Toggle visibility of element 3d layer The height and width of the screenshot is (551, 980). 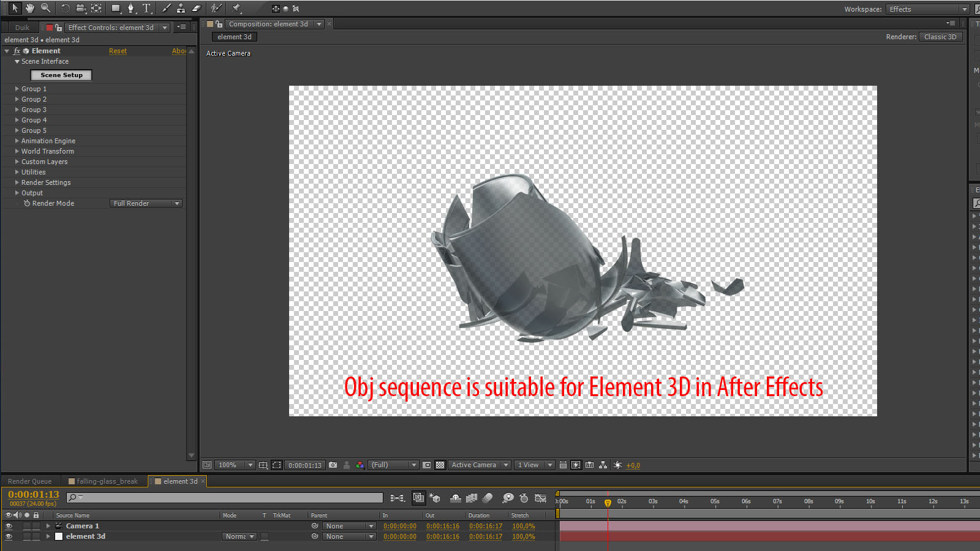pos(9,536)
